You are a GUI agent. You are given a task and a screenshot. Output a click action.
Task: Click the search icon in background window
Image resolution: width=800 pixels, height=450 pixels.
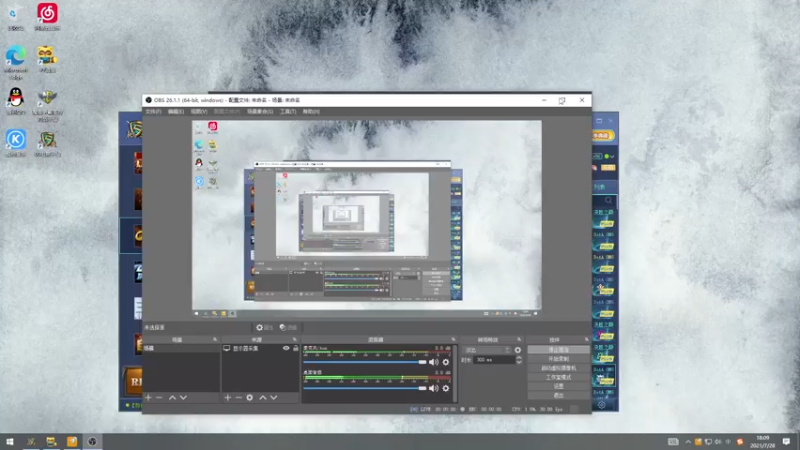click(x=608, y=201)
